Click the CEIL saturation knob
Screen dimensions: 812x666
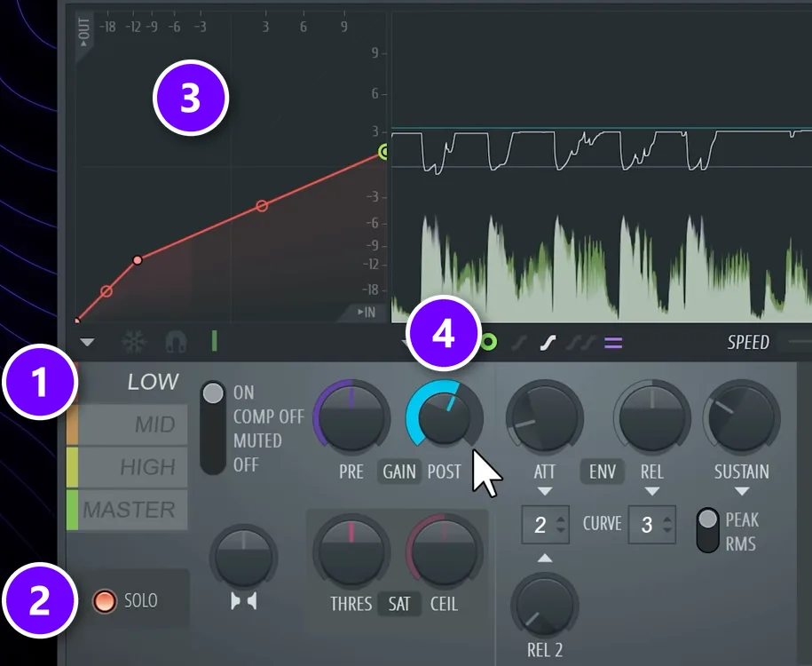tap(445, 551)
